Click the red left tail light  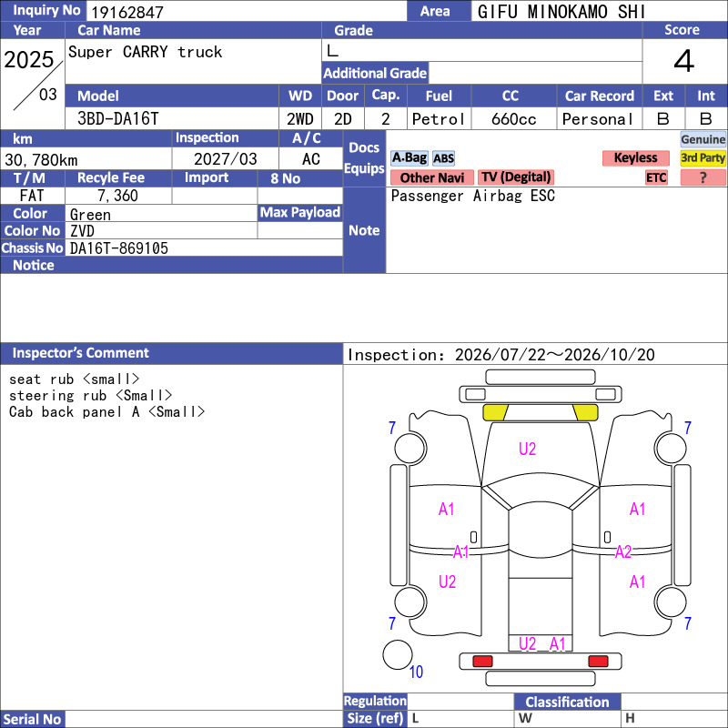click(482, 662)
